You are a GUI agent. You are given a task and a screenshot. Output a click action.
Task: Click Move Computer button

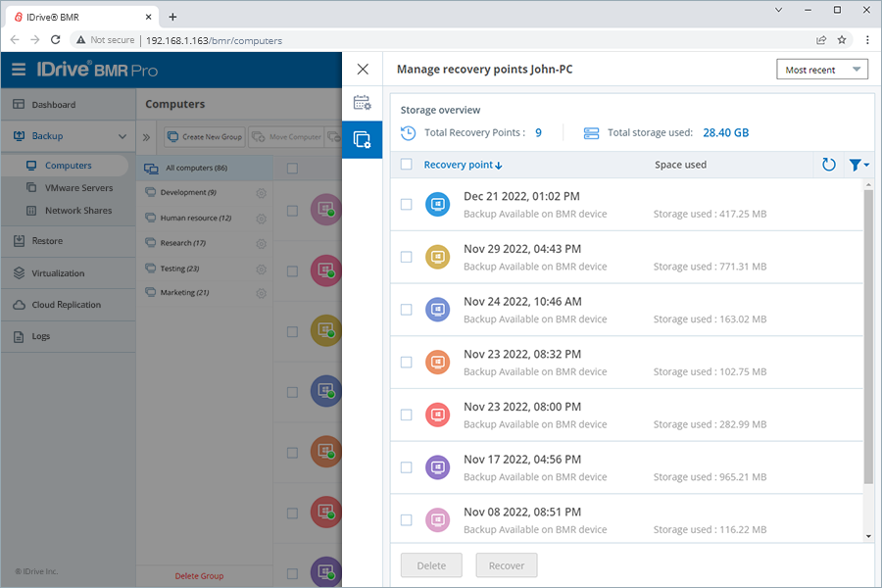click(x=286, y=137)
